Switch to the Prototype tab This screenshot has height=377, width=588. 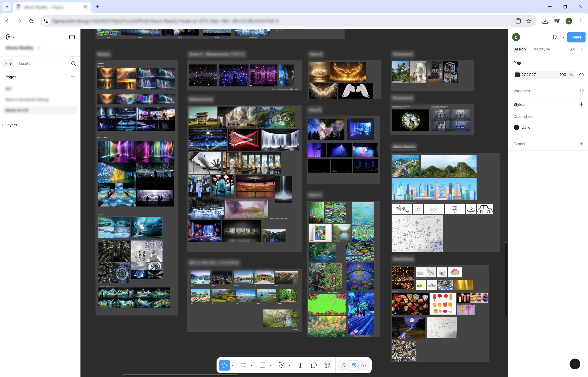541,49
